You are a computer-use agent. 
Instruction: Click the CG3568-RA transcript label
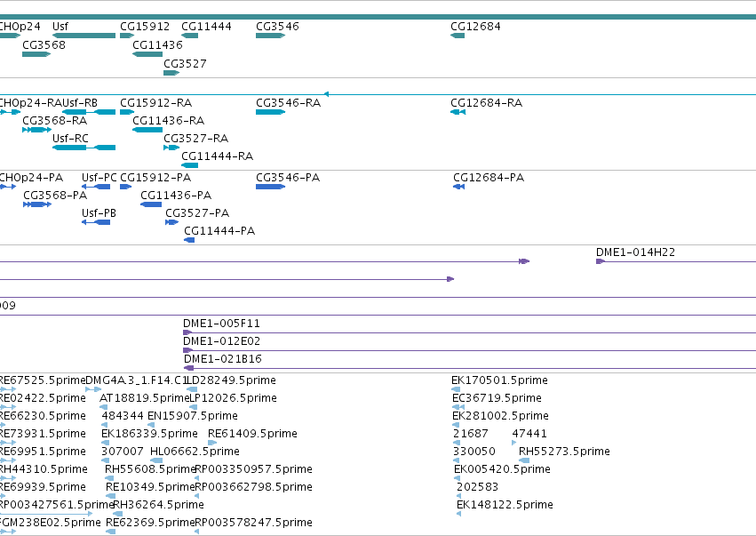pos(54,121)
